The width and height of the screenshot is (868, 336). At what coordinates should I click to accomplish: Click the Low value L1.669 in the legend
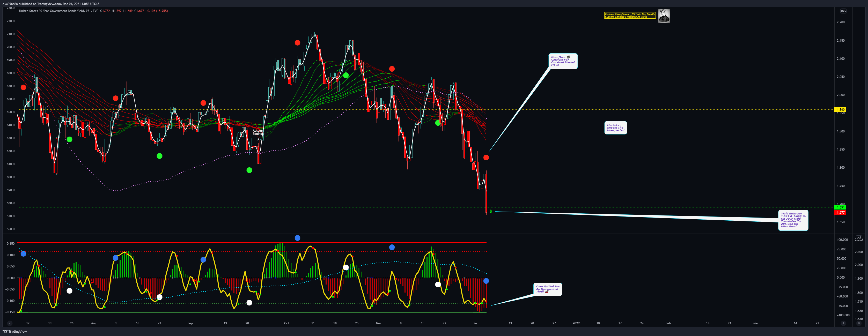coord(128,11)
